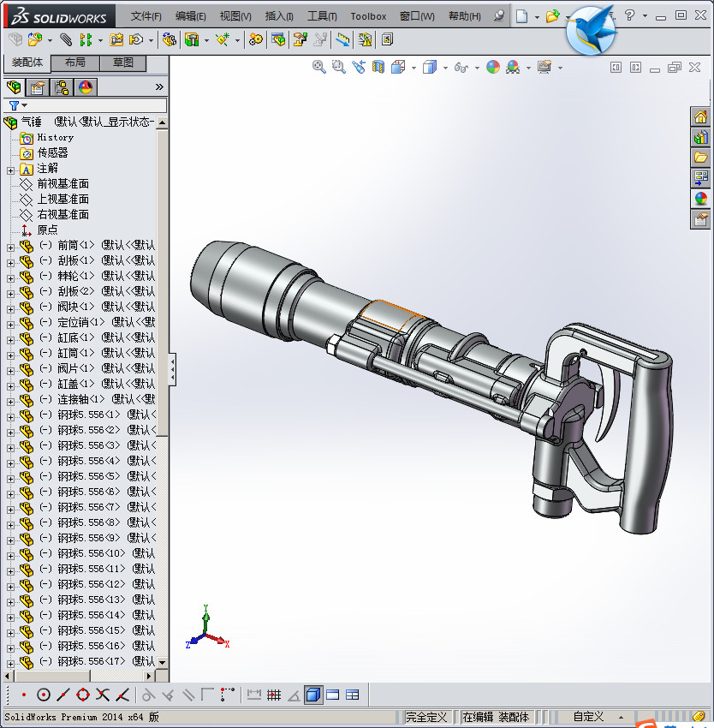Open the 插入 menu
This screenshot has width=714, height=728.
(278, 15)
